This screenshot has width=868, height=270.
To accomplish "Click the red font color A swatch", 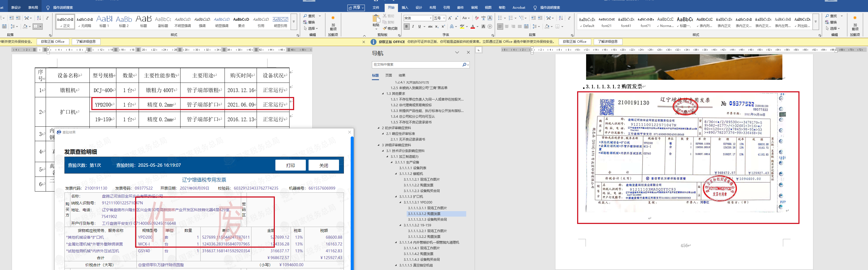I will [473, 27].
